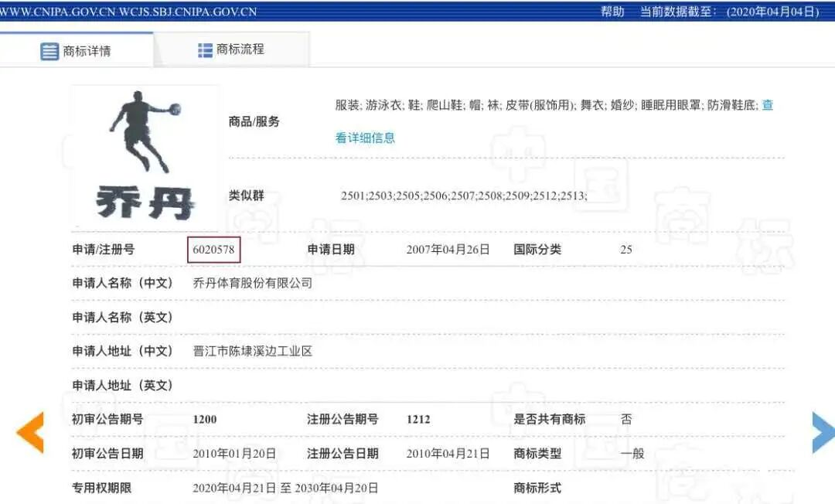Screen dimensions: 835x504
Task: Open the 商标详情 tab
Action: coord(76,50)
